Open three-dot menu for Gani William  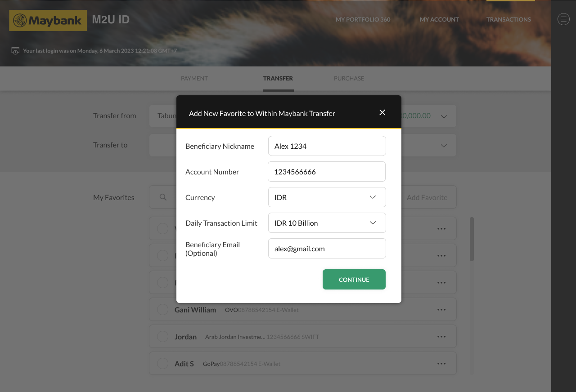click(x=441, y=310)
